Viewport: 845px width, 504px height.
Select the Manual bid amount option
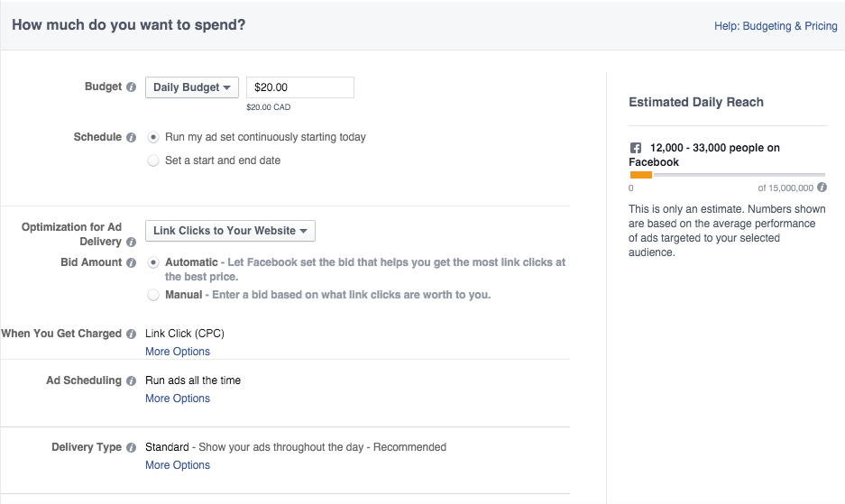pyautogui.click(x=153, y=295)
